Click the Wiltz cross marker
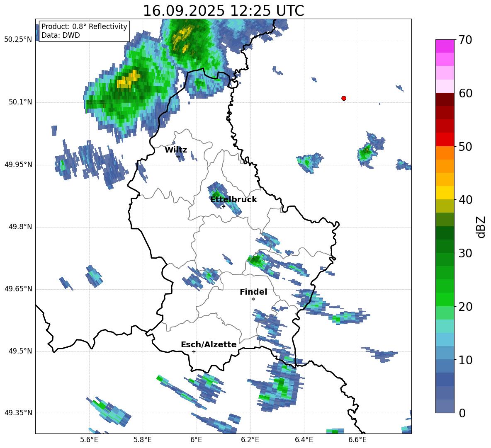Image resolution: width=491 pixels, height=448 pixels. (x=178, y=156)
